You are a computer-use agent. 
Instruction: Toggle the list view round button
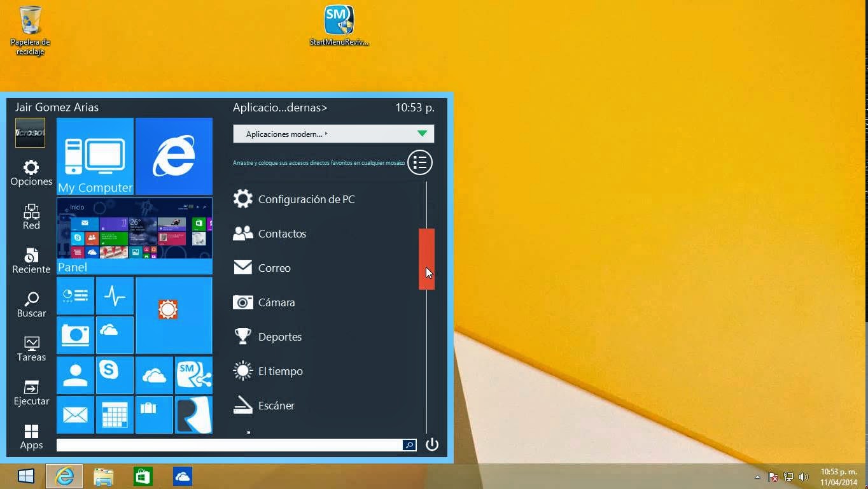click(420, 163)
